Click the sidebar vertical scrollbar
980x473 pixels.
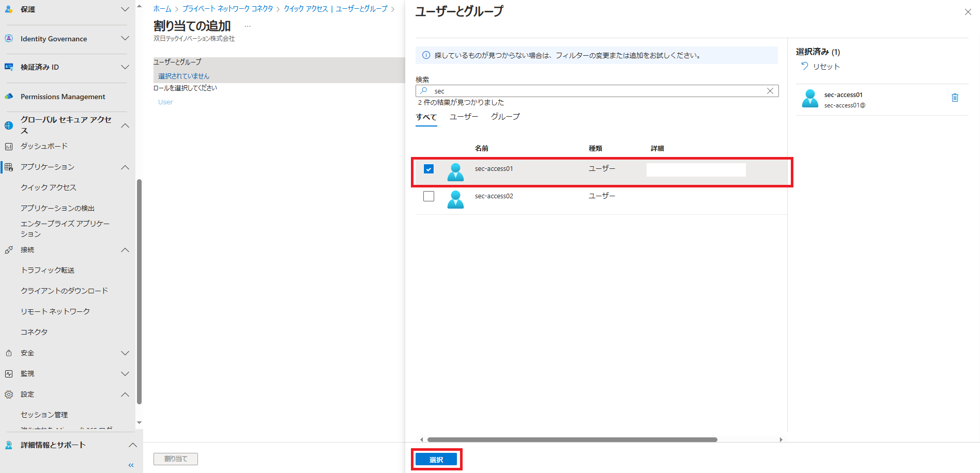[x=139, y=292]
